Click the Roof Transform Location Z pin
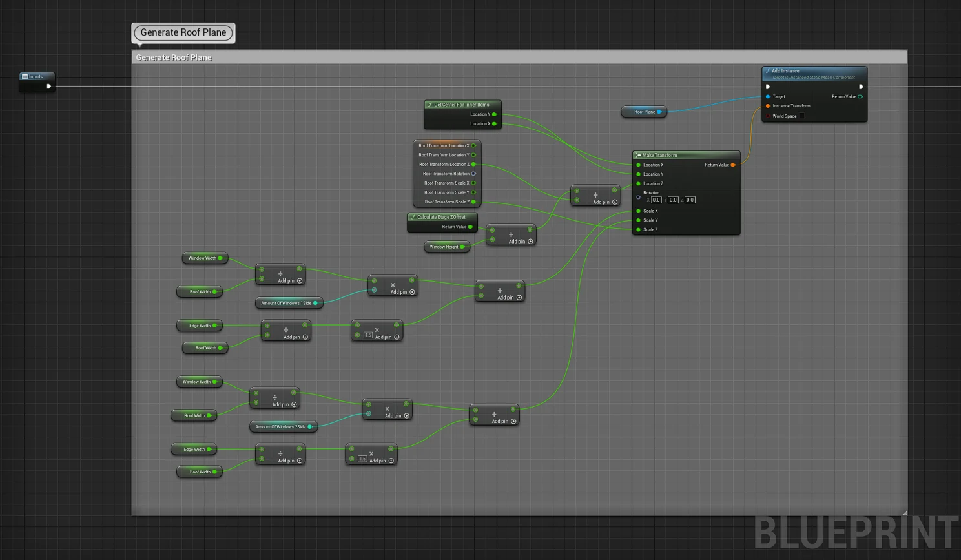The width and height of the screenshot is (961, 560). 473,164
